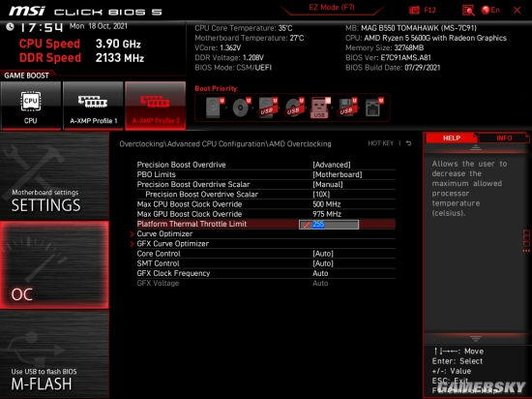This screenshot has height=399, width=532.
Task: Close the BIOS with the red X
Action: tap(517, 11)
